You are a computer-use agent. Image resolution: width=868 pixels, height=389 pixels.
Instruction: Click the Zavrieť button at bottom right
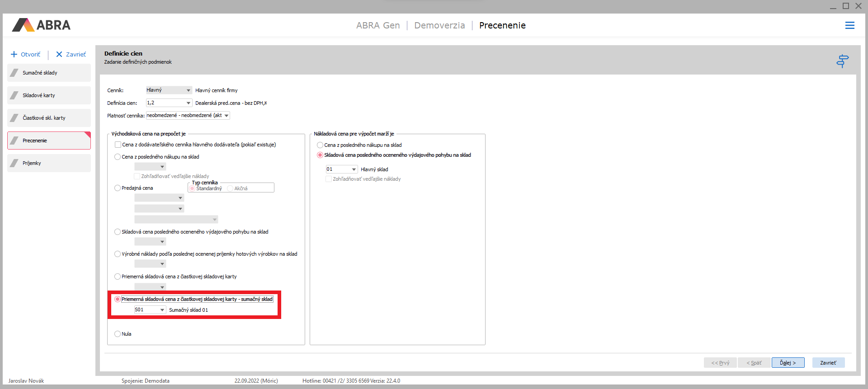828,363
